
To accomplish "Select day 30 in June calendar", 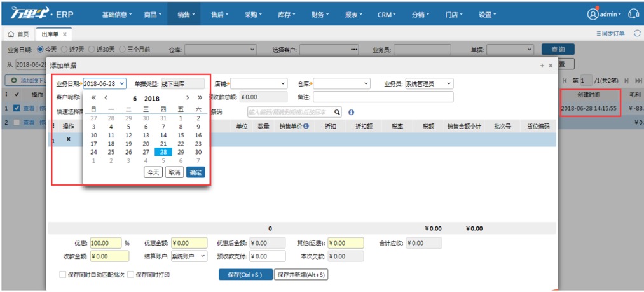I will 198,152.
